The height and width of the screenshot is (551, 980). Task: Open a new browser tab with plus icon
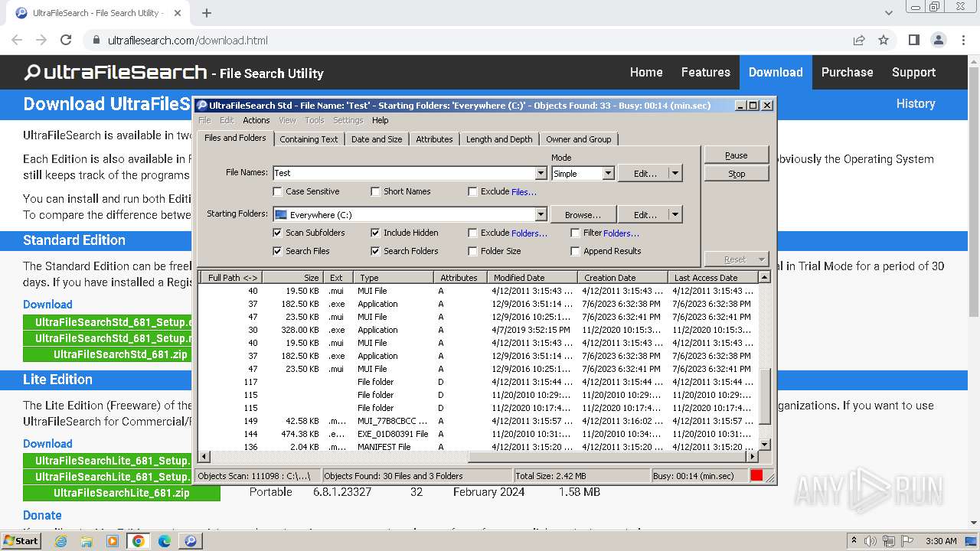coord(207,13)
